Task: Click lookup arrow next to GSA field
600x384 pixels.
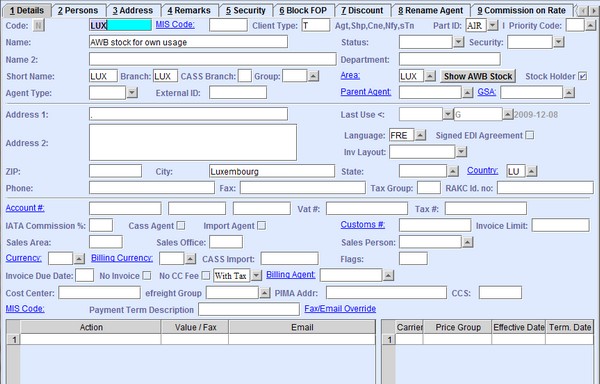Action: click(569, 93)
